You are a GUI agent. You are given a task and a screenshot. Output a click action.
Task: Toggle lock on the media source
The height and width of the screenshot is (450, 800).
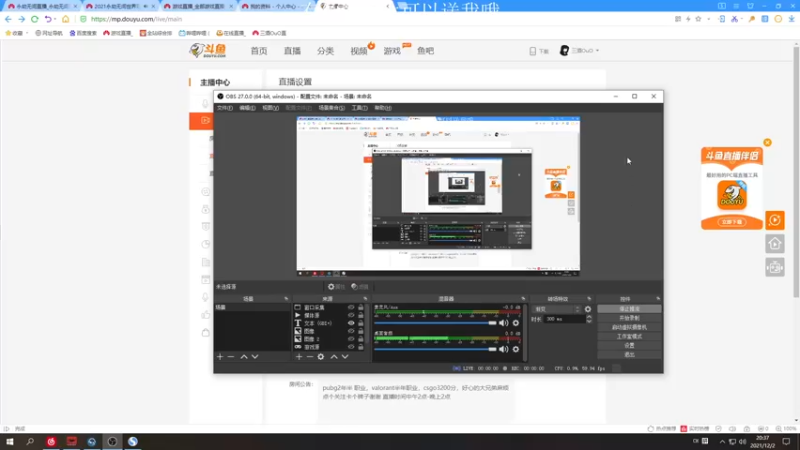click(361, 315)
